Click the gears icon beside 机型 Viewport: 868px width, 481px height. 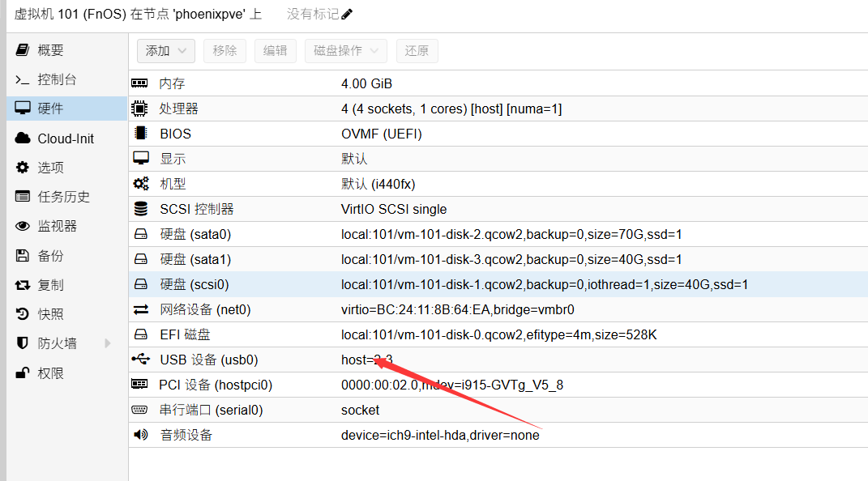pos(140,184)
